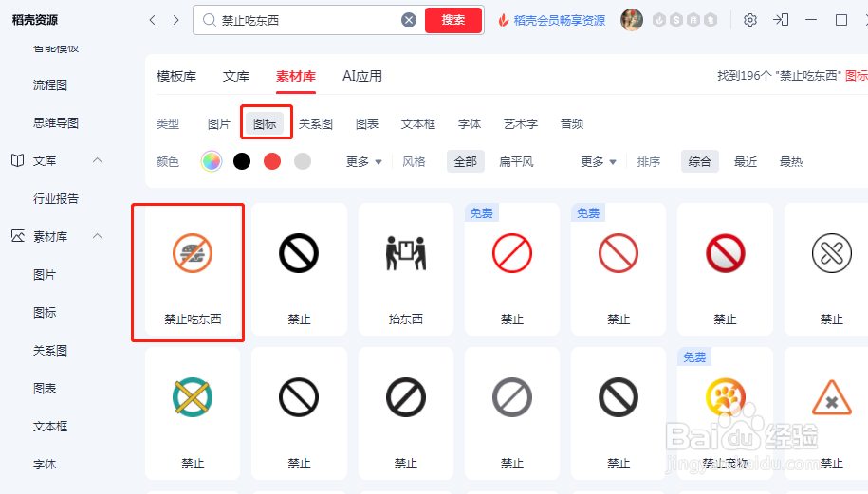Open sidebar 关系图 under 素材库
The width and height of the screenshot is (868, 494).
coord(50,351)
